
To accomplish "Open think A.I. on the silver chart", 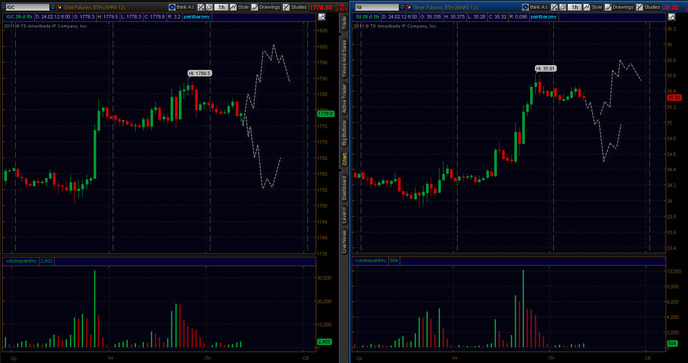I will [x=535, y=7].
